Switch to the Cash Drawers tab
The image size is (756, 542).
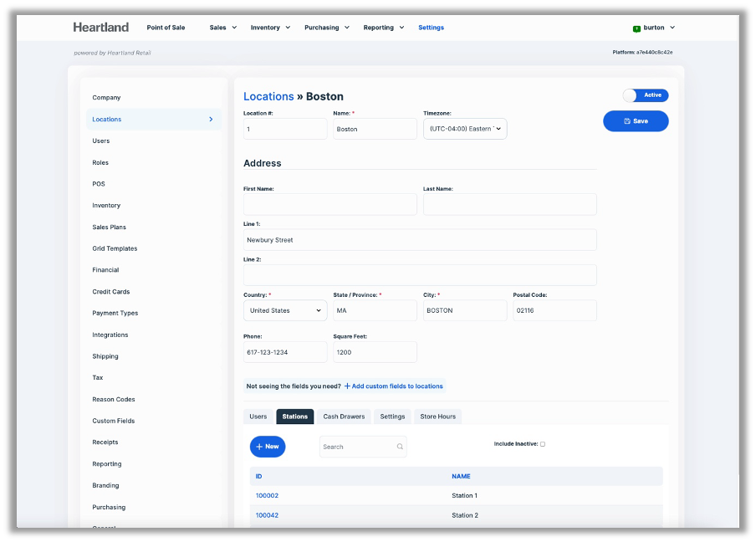coord(344,417)
